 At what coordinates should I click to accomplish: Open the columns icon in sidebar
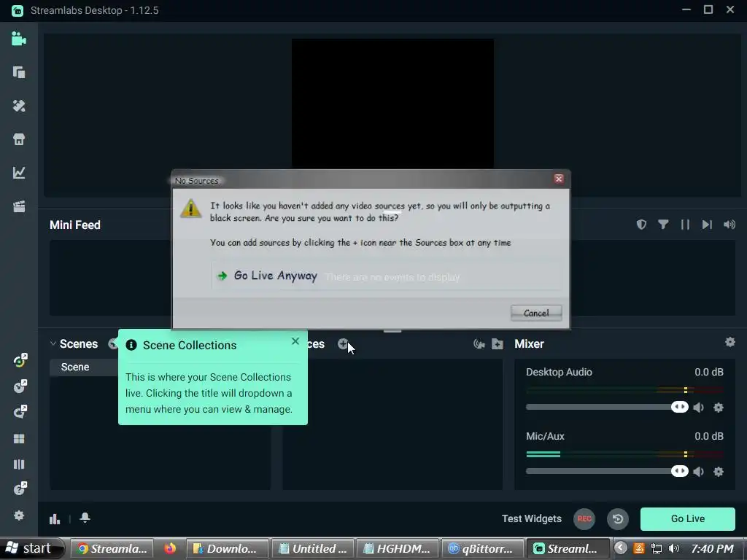pos(18,464)
